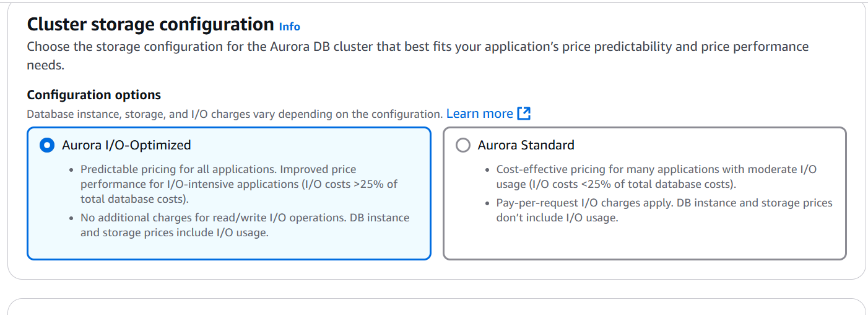Click the Cluster storage configuration heading
Image resolution: width=868 pixels, height=315 pixels.
(x=150, y=24)
